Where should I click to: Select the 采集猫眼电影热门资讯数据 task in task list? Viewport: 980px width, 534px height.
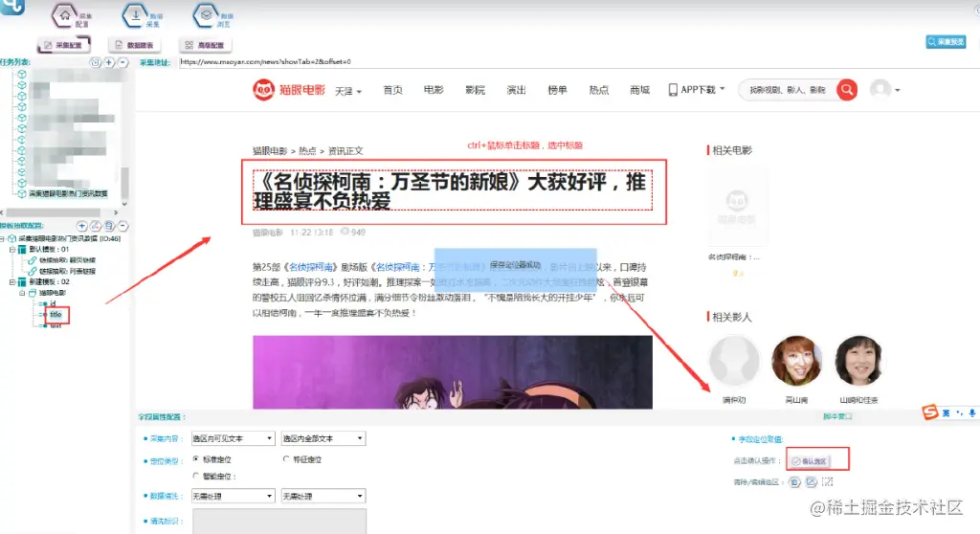click(68, 194)
